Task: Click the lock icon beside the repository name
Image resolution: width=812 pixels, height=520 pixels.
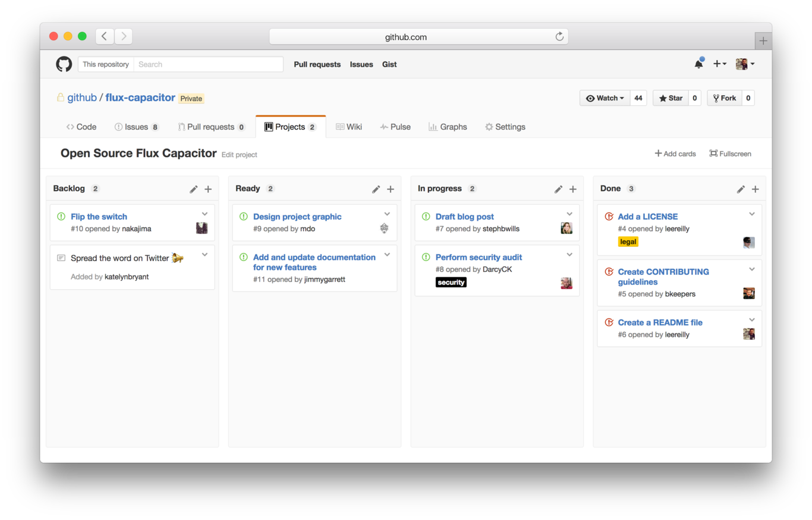Action: point(61,98)
